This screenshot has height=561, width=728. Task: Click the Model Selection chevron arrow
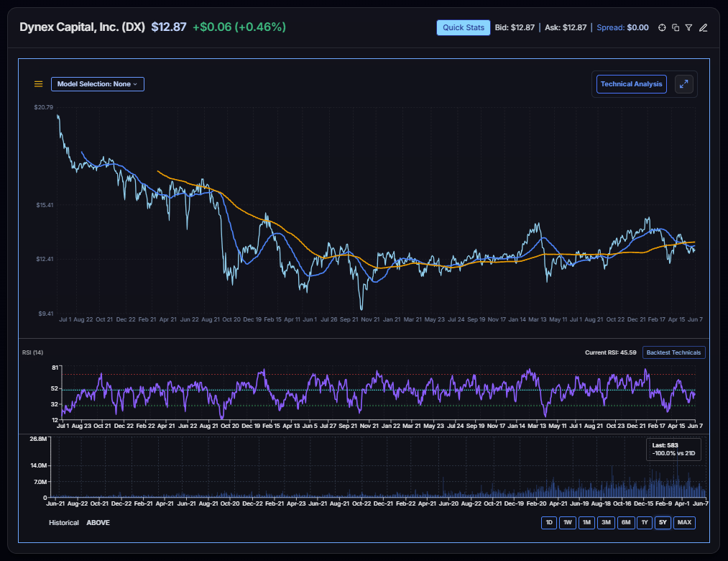[135, 85]
